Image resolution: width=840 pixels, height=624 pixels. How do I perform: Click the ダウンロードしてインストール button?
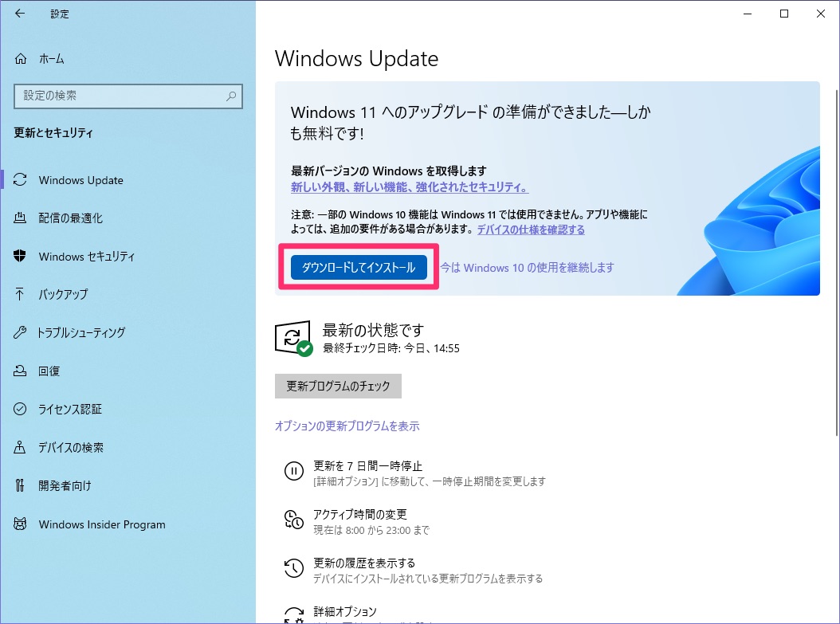tap(359, 267)
